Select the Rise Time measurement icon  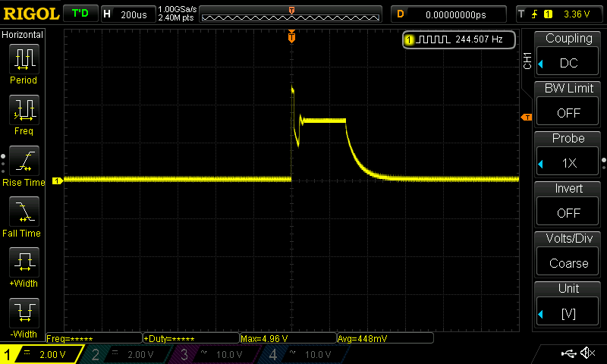click(x=24, y=161)
